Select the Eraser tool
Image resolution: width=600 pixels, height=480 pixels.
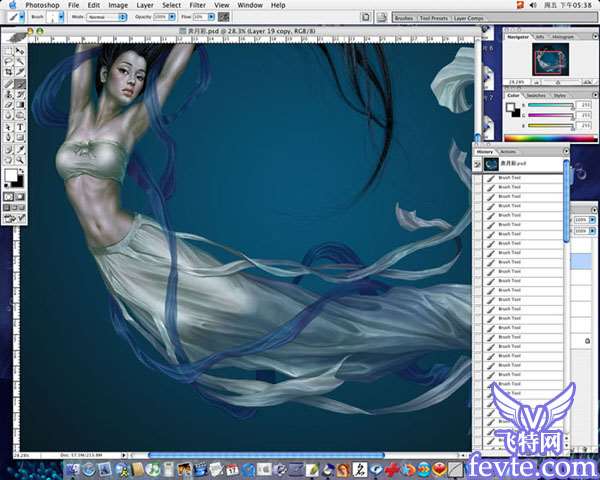point(8,105)
